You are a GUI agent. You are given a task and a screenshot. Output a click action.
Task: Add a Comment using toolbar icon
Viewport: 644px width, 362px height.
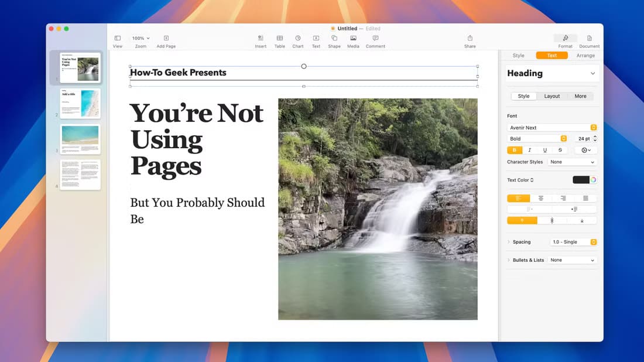375,38
